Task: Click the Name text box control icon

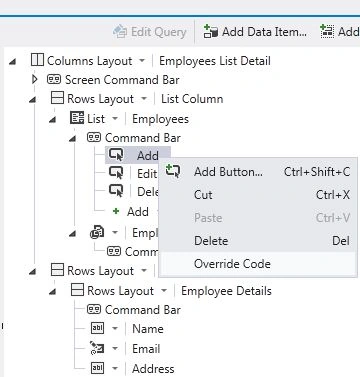Action: [97, 328]
